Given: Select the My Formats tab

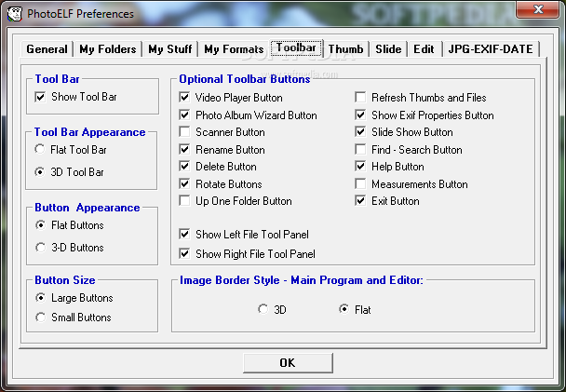Looking at the screenshot, I should pos(234,49).
